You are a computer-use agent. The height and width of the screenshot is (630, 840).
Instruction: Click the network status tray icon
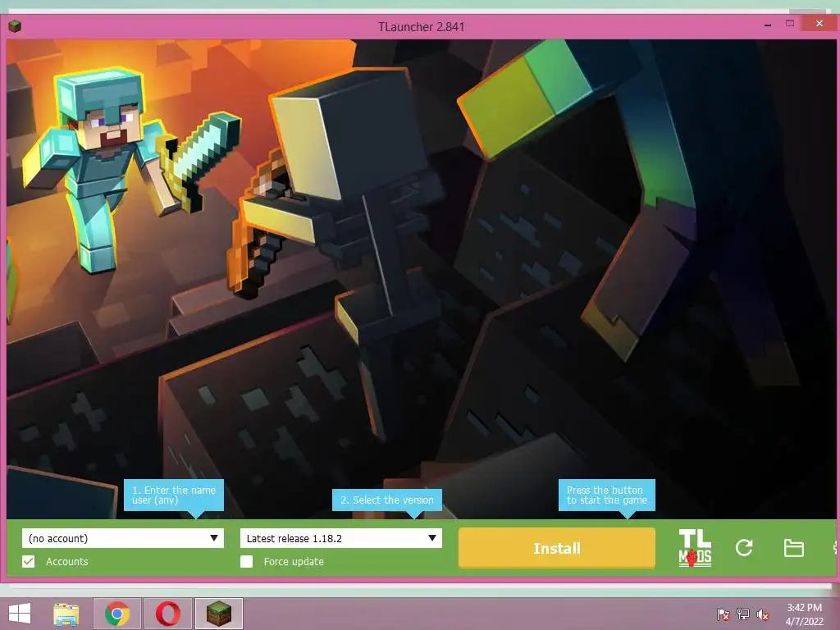(743, 614)
